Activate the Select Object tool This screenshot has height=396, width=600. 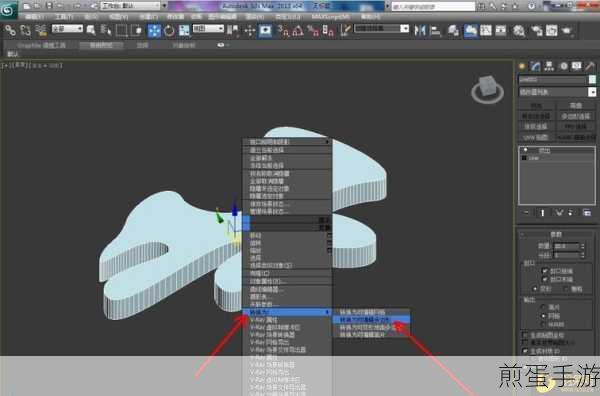(91, 30)
